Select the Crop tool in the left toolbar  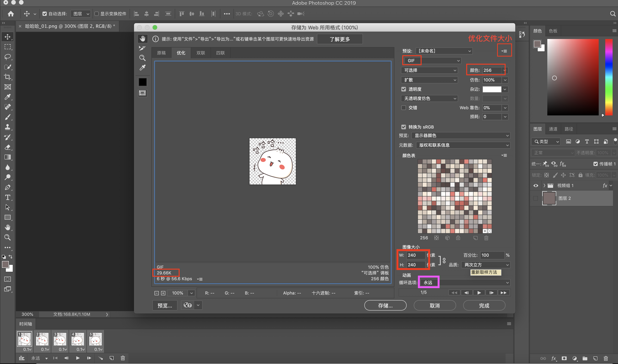[x=8, y=77]
